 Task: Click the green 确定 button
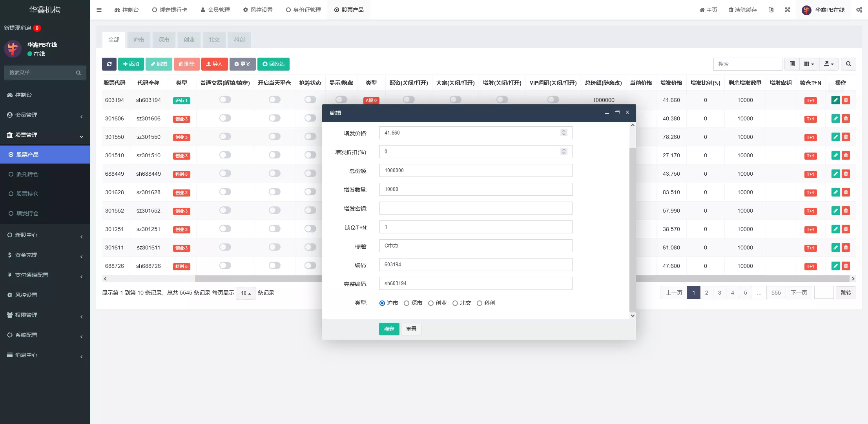pos(389,329)
